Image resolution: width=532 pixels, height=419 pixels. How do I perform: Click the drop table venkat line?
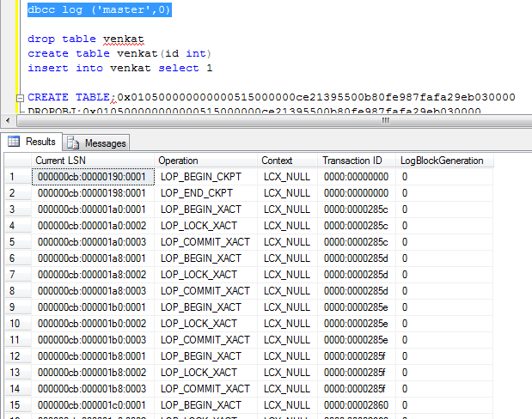pos(86,39)
